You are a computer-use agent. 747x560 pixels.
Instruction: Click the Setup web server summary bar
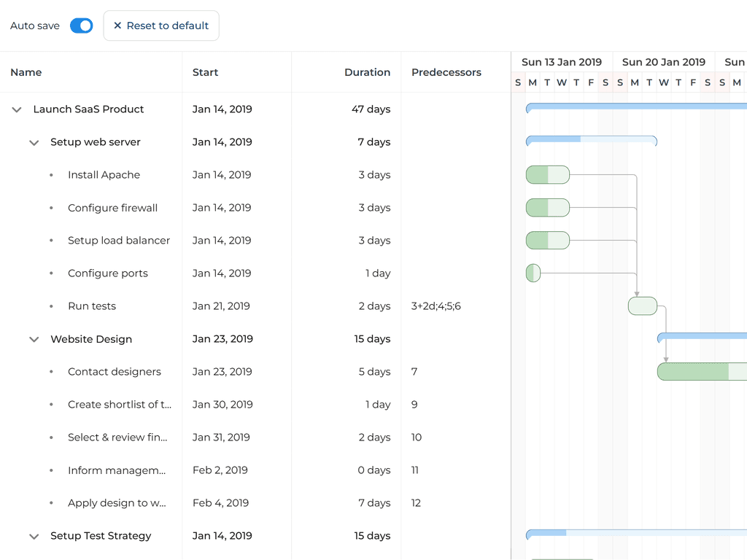(591, 139)
